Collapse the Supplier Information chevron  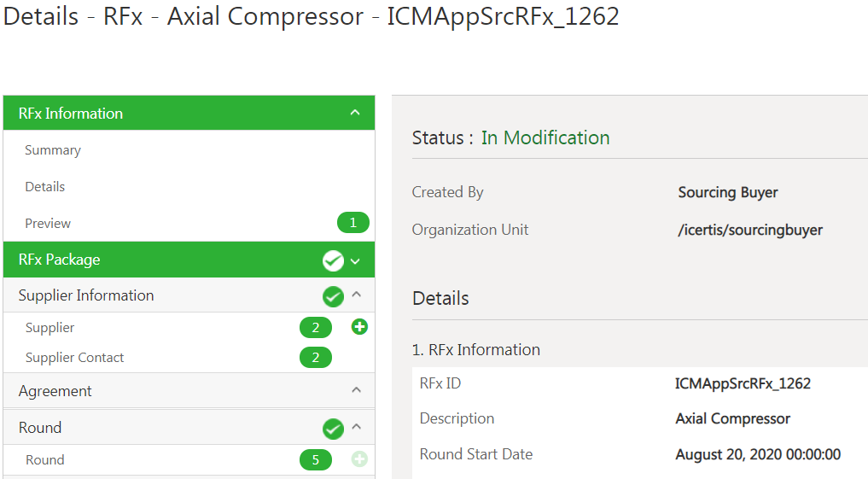pyautogui.click(x=357, y=295)
